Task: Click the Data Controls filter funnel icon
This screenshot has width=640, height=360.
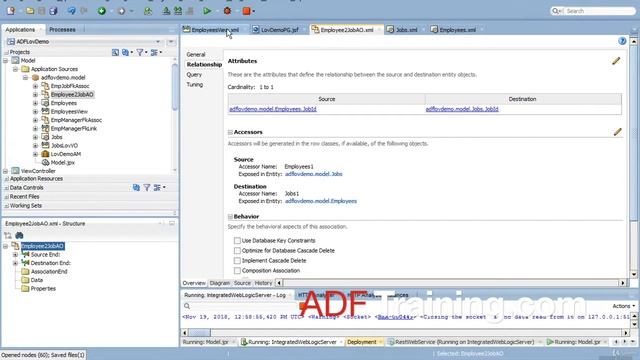Action: point(147,187)
